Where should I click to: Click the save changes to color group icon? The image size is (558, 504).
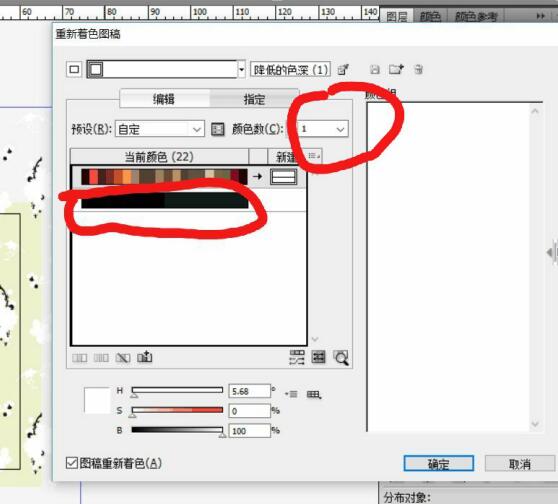(375, 69)
